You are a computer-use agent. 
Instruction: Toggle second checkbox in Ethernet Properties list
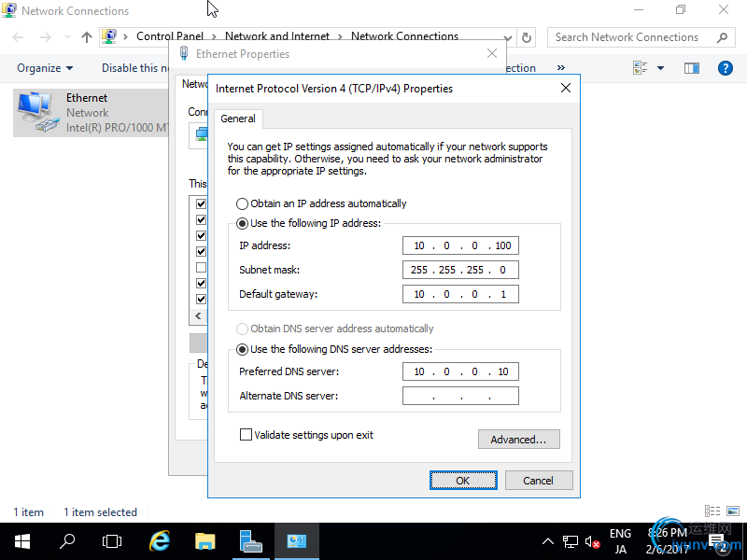(x=201, y=219)
